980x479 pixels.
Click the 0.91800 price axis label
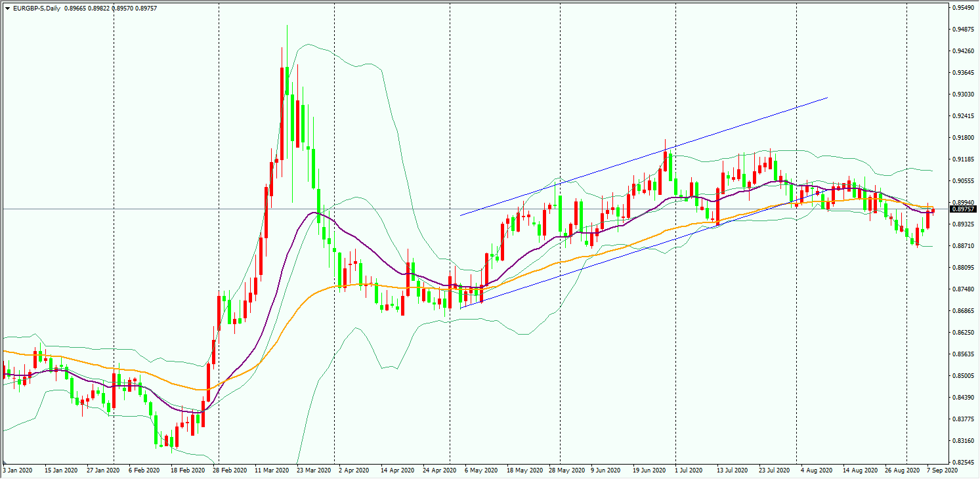point(963,138)
